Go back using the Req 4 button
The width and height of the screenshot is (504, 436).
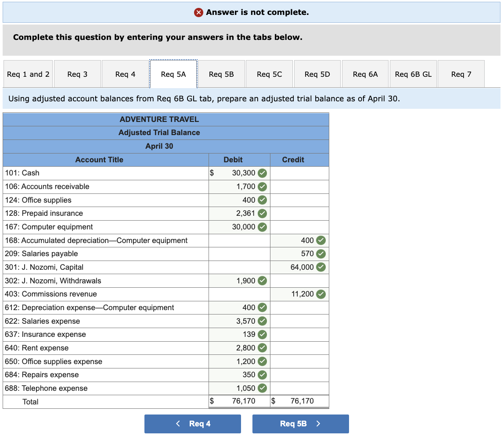point(193,424)
